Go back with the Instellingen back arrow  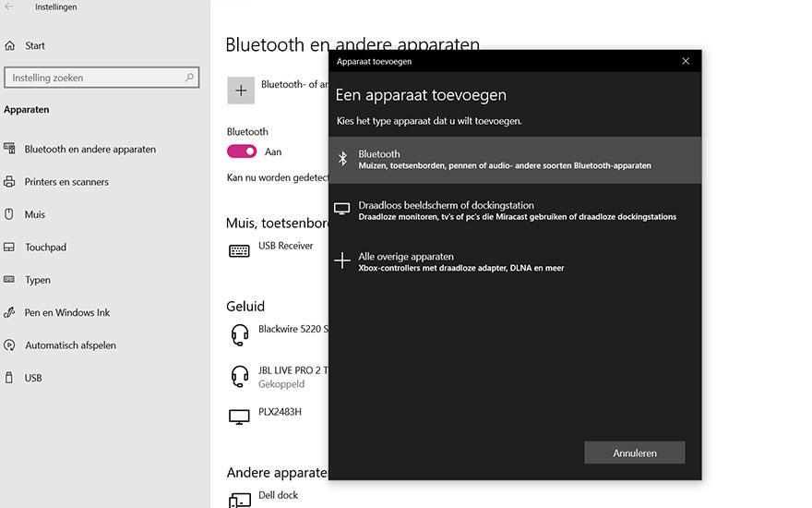click(x=9, y=6)
